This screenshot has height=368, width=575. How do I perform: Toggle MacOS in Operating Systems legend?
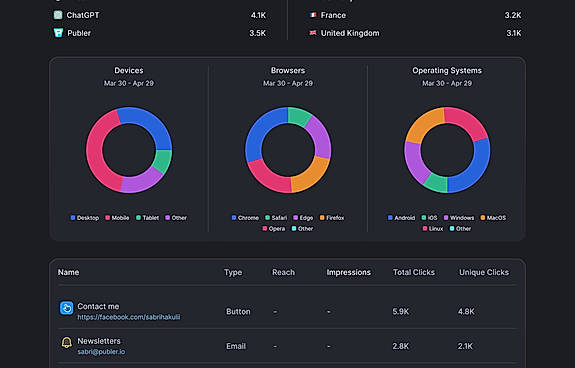pos(493,218)
